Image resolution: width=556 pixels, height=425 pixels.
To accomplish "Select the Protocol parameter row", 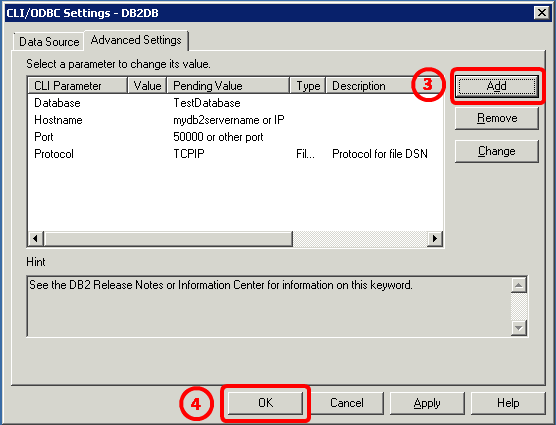I will coord(235,154).
